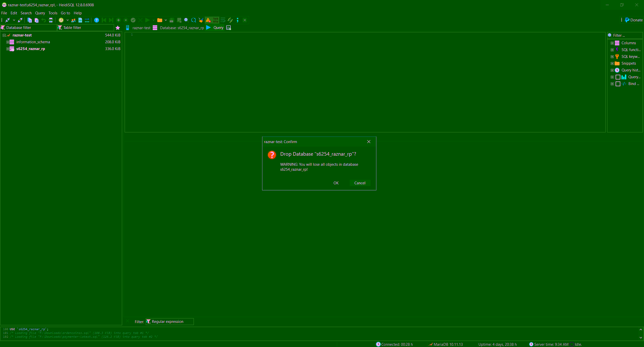Click the replace text arrows icon
The height and width of the screenshot is (347, 644).
(193, 20)
